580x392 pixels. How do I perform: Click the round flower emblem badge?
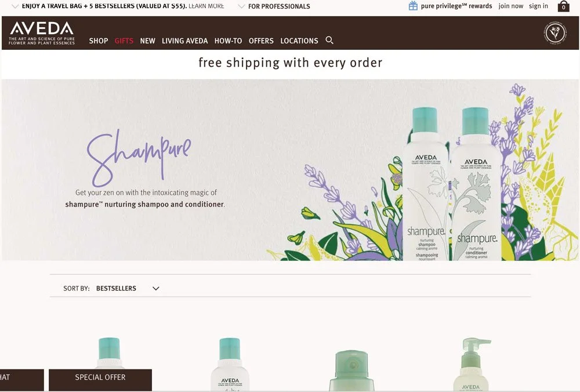(x=555, y=33)
